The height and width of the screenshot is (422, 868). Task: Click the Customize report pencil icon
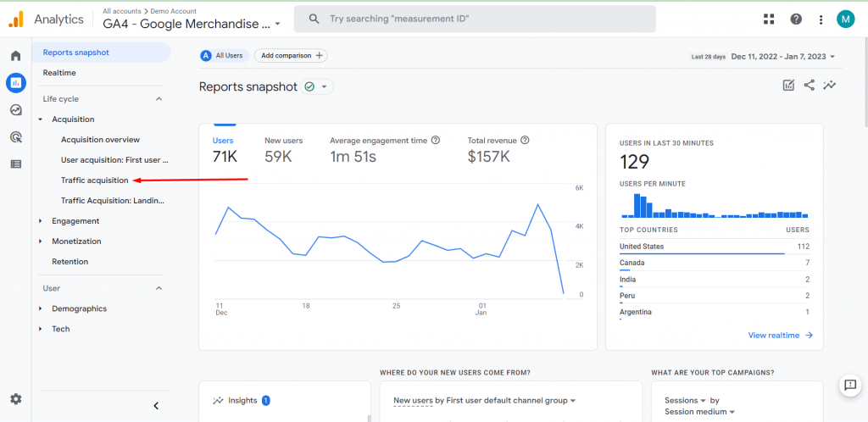click(x=788, y=86)
